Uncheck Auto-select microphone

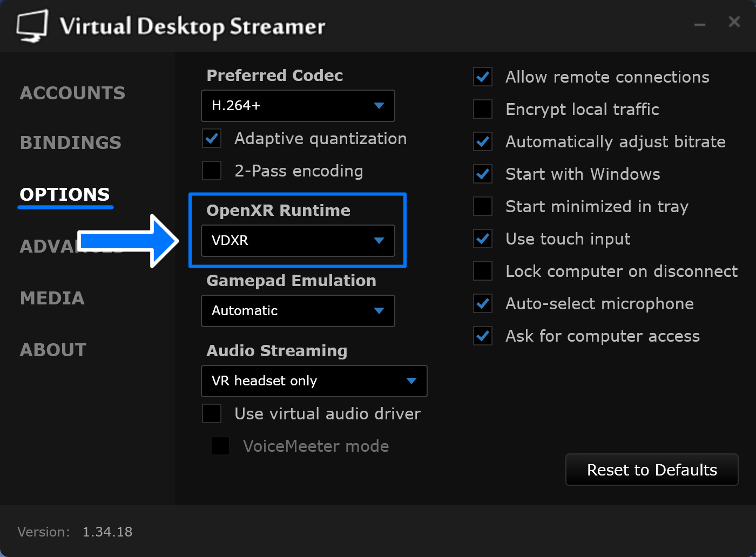[x=483, y=304]
